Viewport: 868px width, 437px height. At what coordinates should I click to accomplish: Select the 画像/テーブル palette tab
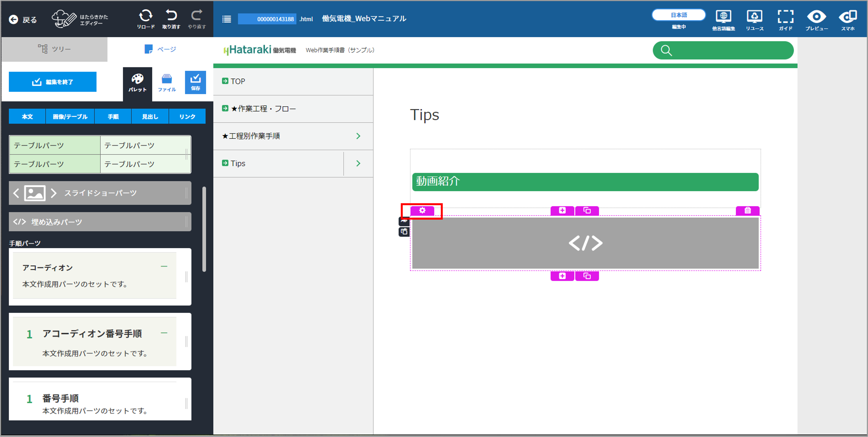point(70,117)
